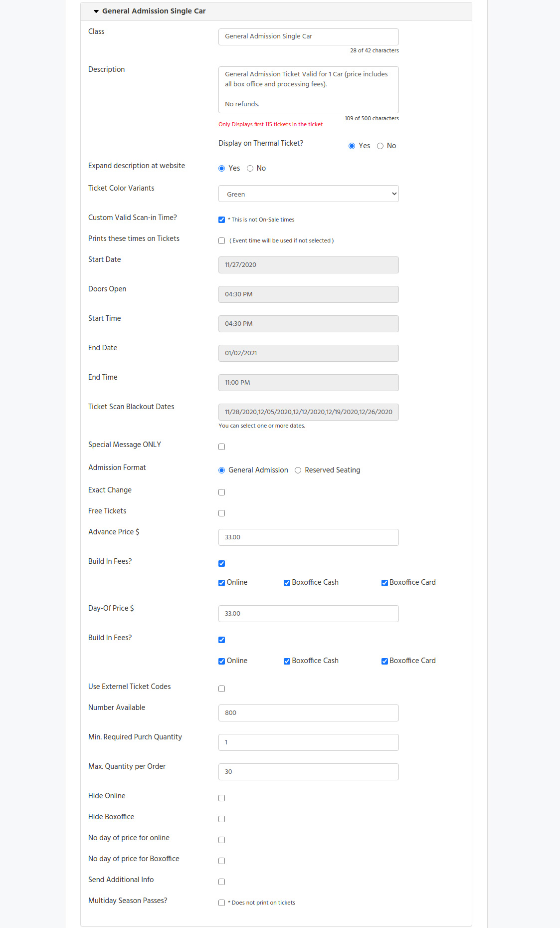Screen dimensions: 560x928
Task: Enable the Free Tickets checkbox
Action: (222, 513)
